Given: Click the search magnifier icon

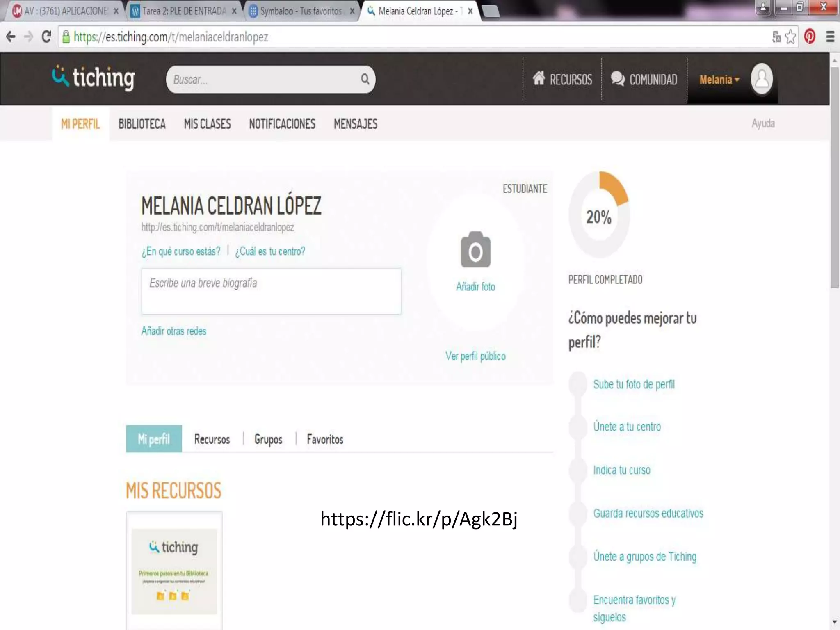Looking at the screenshot, I should tap(365, 79).
